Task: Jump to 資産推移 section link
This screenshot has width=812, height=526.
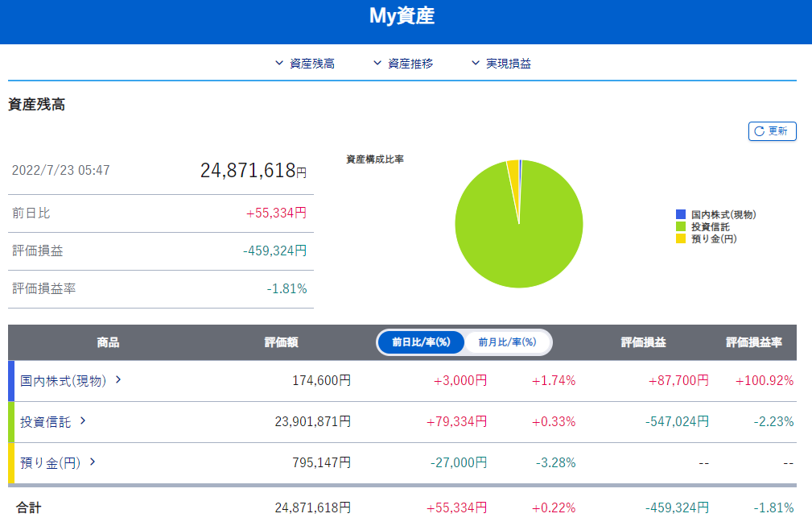Action: click(403, 63)
